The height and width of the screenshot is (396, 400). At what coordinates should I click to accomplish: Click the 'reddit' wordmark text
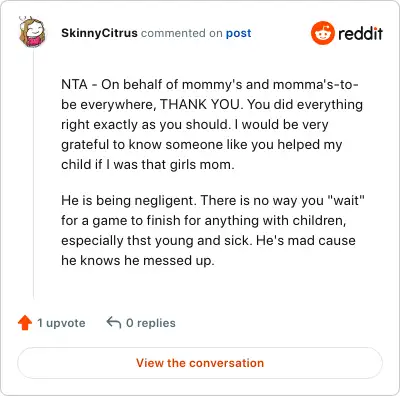tap(360, 33)
